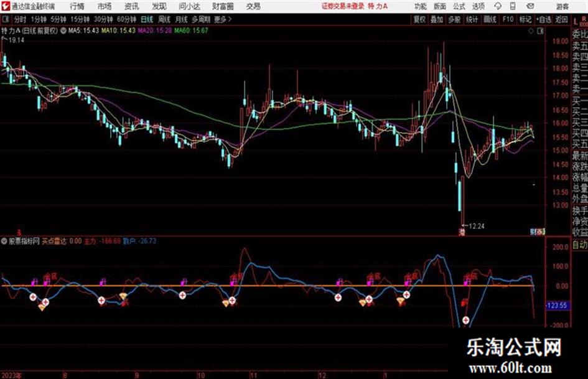This screenshot has height=379, width=588.
Task: Click the first white plus signal marker
Action: (33, 297)
